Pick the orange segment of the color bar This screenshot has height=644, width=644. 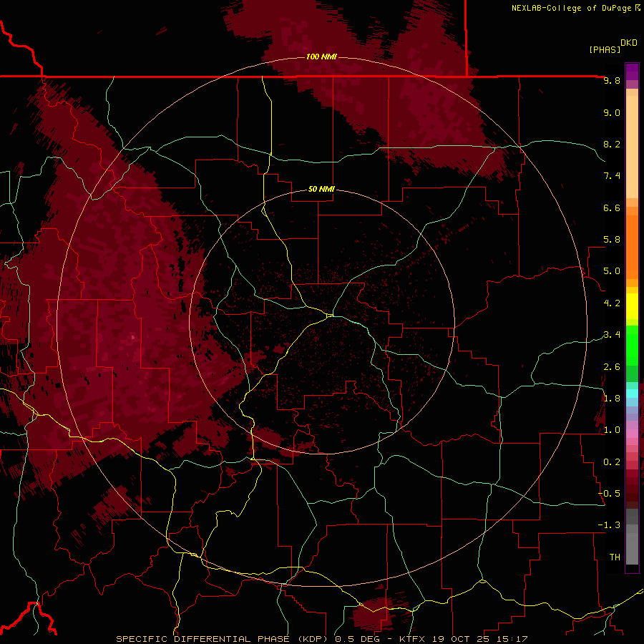click(632, 248)
